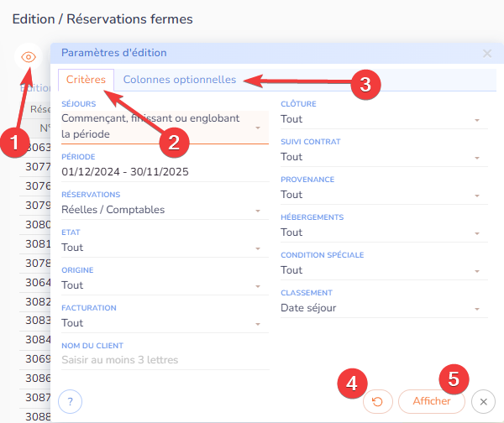Viewport: 504px width, 423px height.
Task: Switch to the Colonnes optionnelles tab
Action: pos(179,81)
